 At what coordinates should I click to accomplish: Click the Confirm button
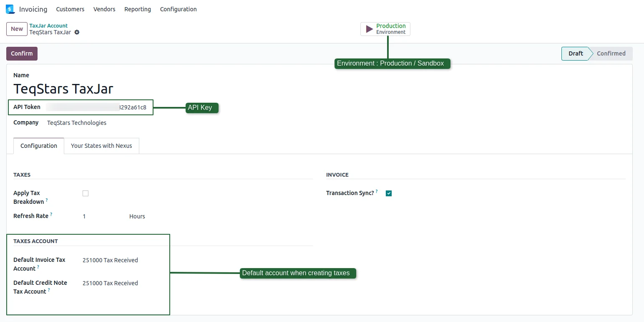(22, 53)
